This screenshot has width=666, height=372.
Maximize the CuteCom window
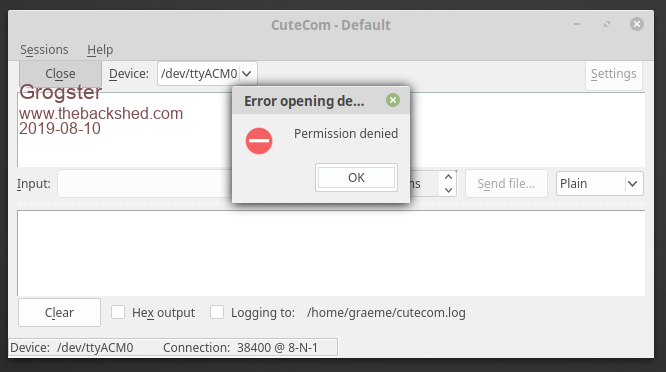607,24
